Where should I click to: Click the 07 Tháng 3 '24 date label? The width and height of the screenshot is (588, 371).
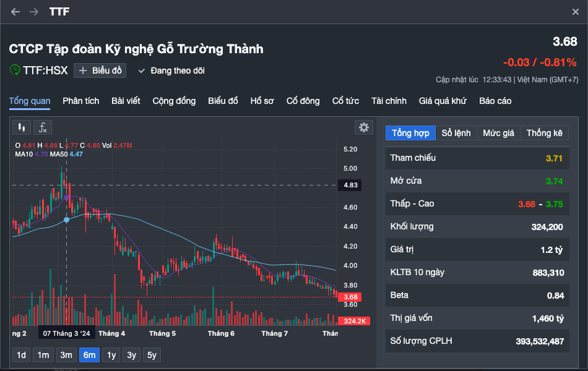(x=66, y=333)
